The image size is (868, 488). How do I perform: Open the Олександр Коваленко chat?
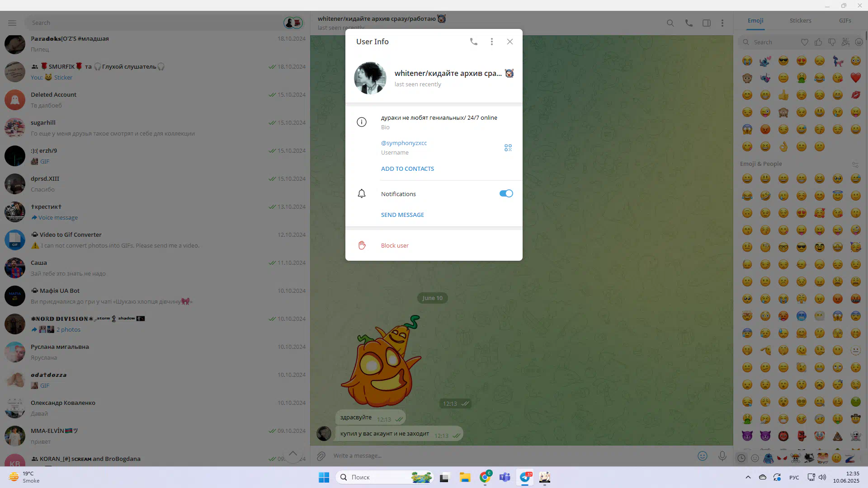[x=155, y=408]
